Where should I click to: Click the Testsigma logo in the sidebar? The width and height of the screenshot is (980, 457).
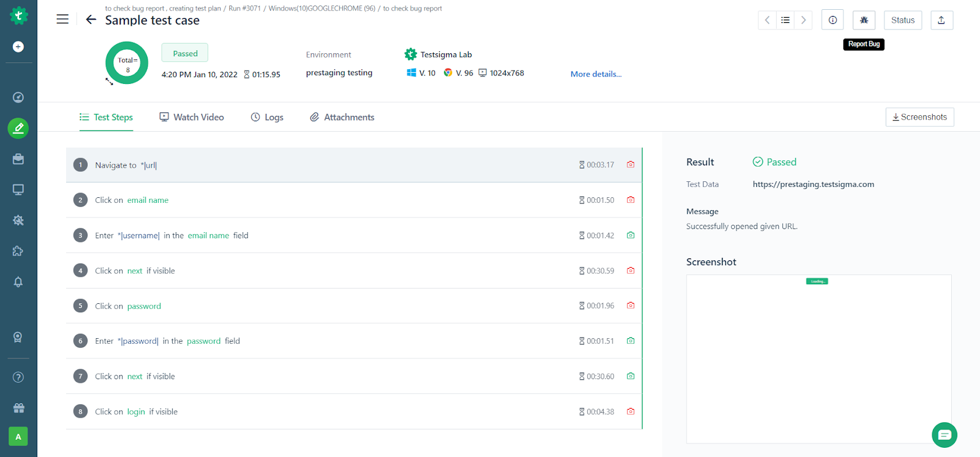point(18,15)
